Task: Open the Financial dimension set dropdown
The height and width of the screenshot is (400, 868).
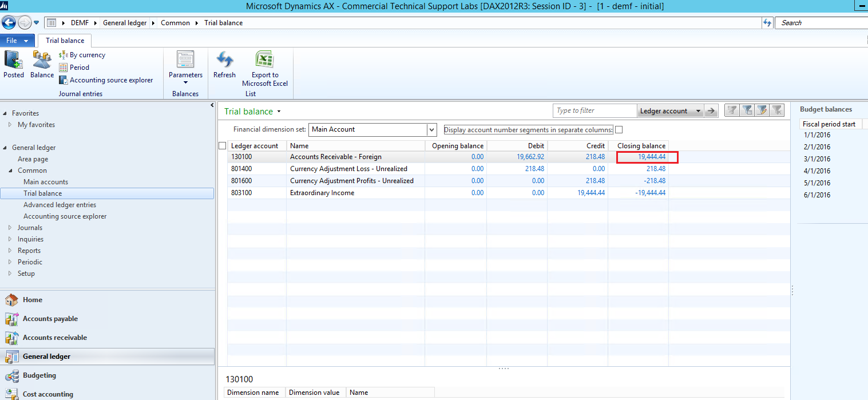Action: (432, 130)
